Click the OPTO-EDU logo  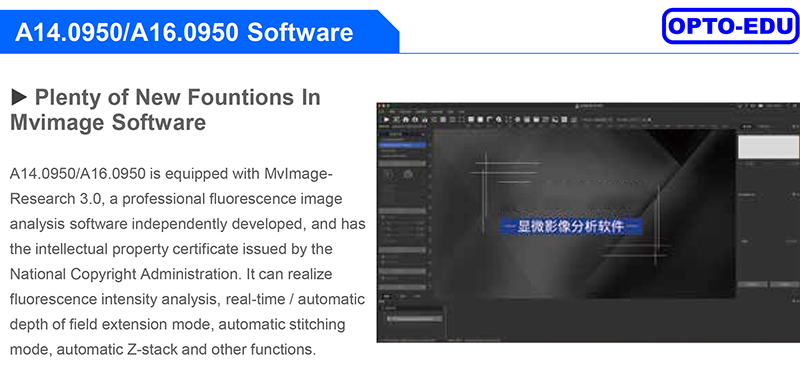[x=730, y=26]
